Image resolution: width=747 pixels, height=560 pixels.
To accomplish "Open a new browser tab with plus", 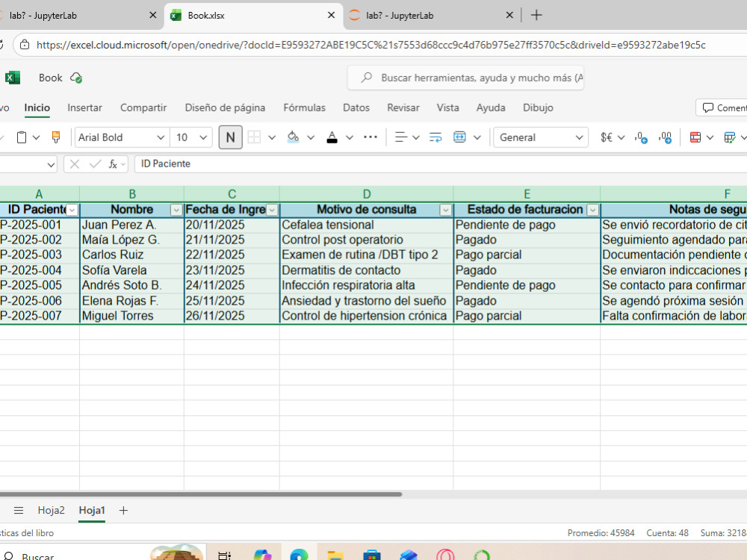I will (536, 15).
